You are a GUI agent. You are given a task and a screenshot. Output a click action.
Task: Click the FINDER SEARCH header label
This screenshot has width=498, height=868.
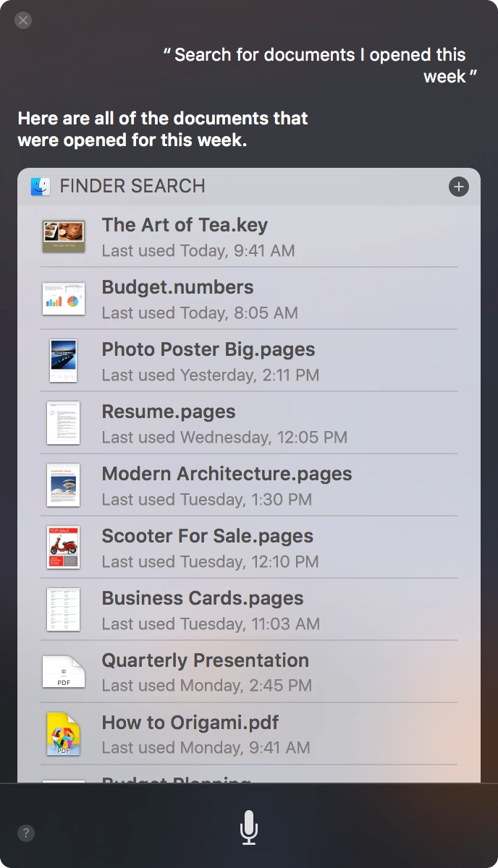[x=132, y=186]
